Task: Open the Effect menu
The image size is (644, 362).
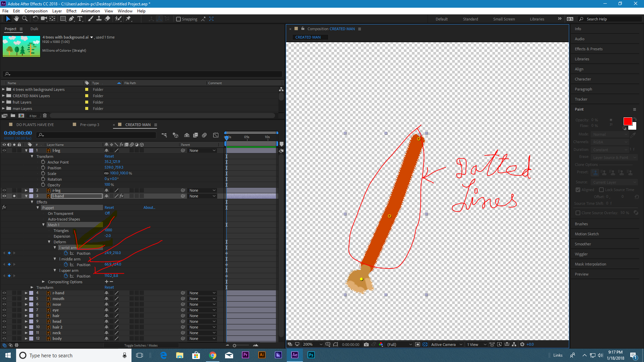Action: (x=71, y=11)
